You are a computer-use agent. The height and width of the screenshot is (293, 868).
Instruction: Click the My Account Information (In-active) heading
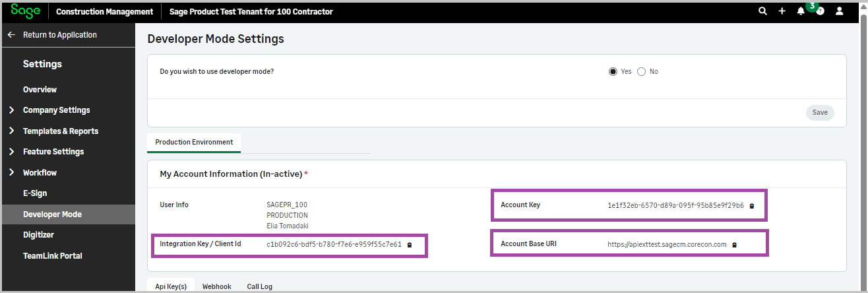coord(231,174)
